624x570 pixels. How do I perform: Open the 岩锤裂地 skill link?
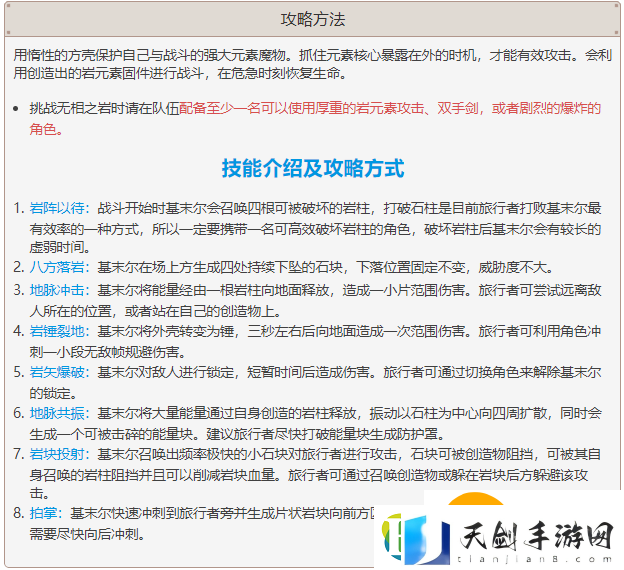[57, 331]
